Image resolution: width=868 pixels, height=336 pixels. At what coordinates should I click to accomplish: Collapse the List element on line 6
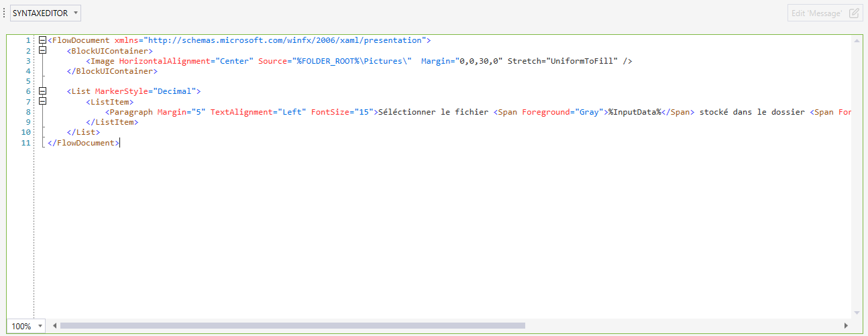42,91
